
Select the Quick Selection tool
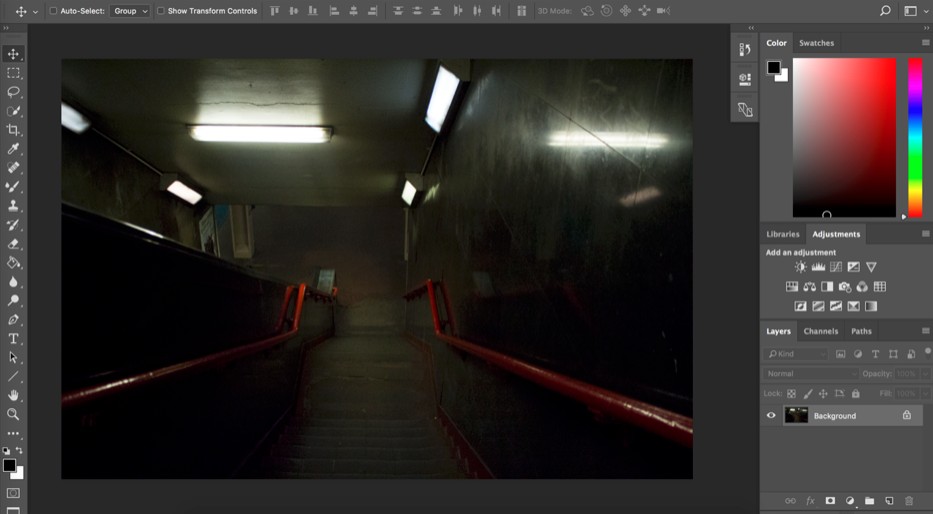tap(13, 111)
